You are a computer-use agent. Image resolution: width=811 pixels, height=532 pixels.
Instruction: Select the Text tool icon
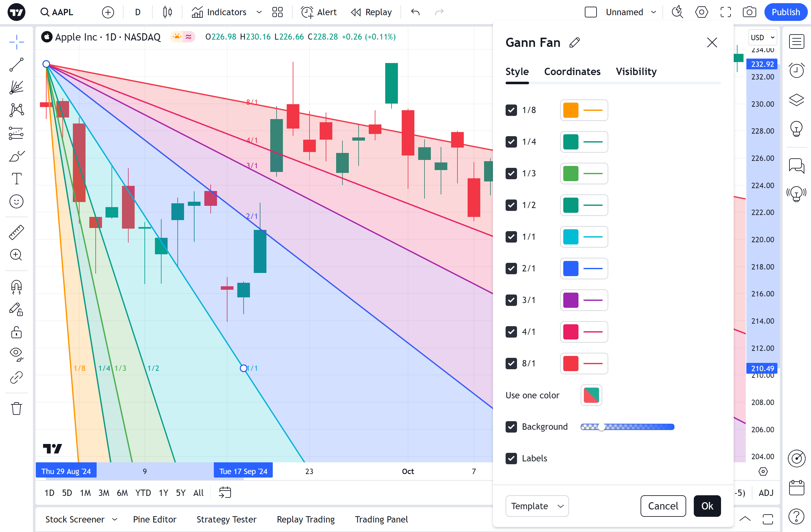click(x=16, y=179)
